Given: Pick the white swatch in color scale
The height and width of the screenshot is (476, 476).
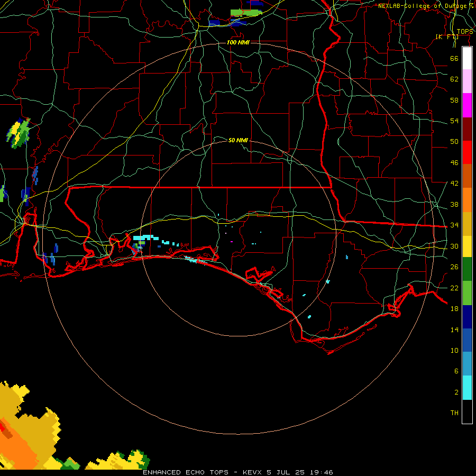Looking at the screenshot, I should pyautogui.click(x=467, y=58).
